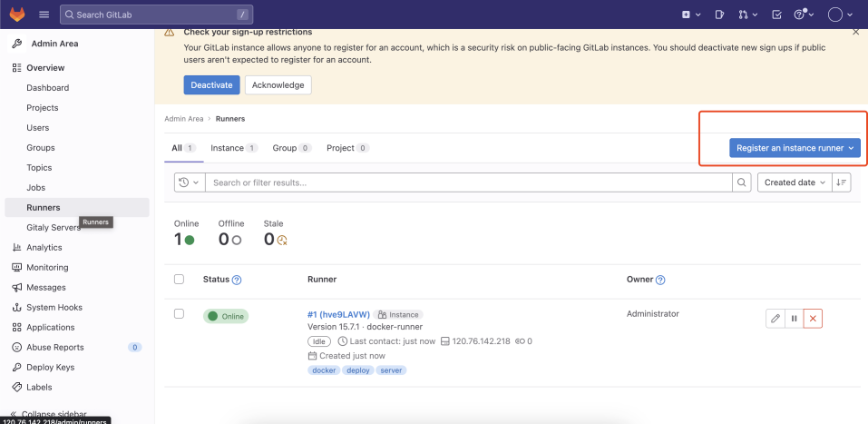868x424 pixels.
Task: Switch to the All runners tab
Action: [x=184, y=148]
